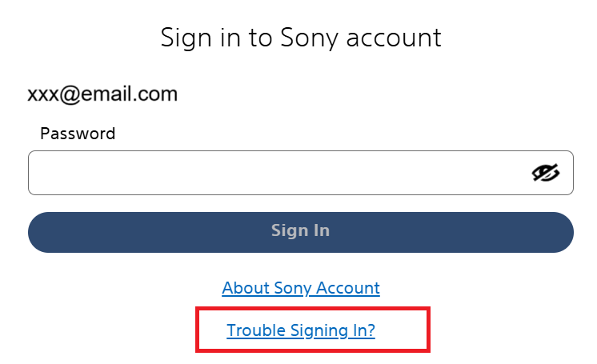Toggle password visibility with the eye icon

[546, 173]
